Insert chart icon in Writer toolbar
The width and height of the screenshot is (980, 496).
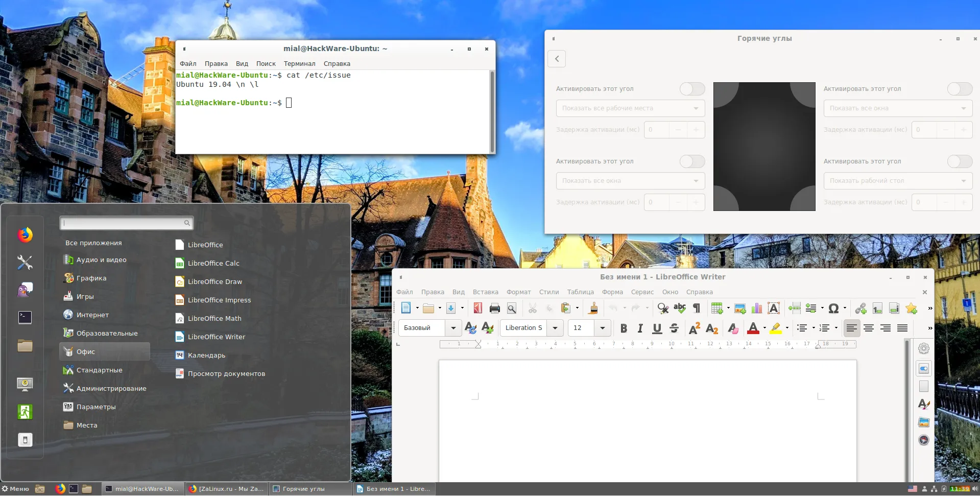pos(757,308)
